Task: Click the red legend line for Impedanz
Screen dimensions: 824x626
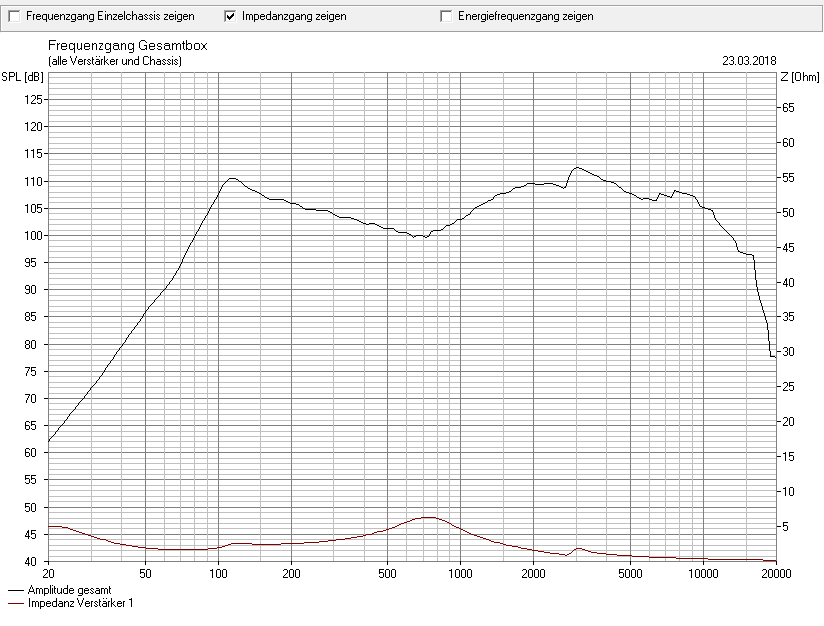Action: pyautogui.click(x=16, y=604)
